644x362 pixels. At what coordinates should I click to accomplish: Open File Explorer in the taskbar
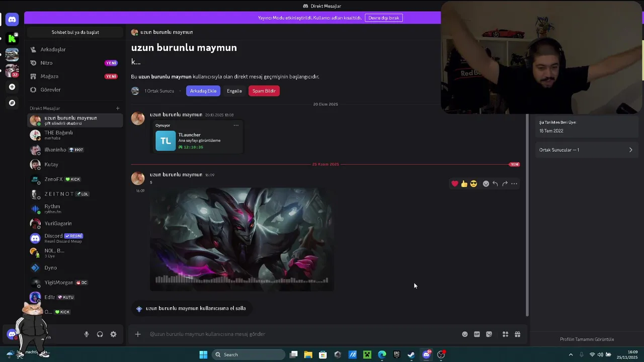308,354
